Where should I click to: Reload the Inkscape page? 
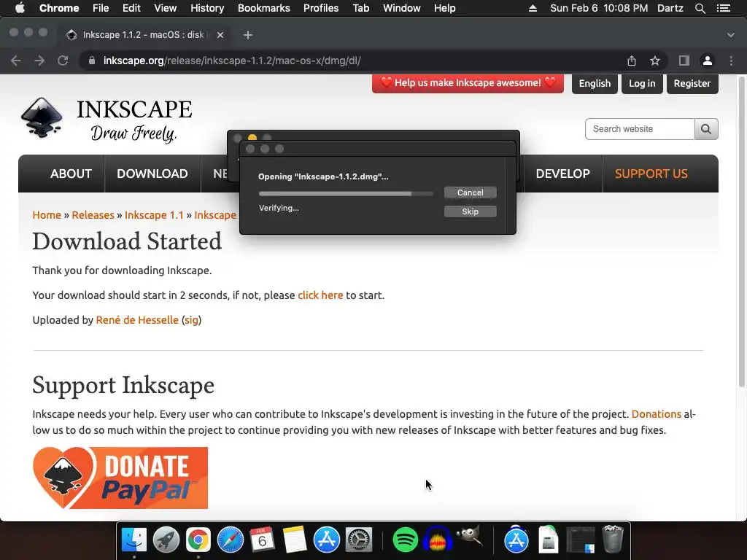[63, 61]
